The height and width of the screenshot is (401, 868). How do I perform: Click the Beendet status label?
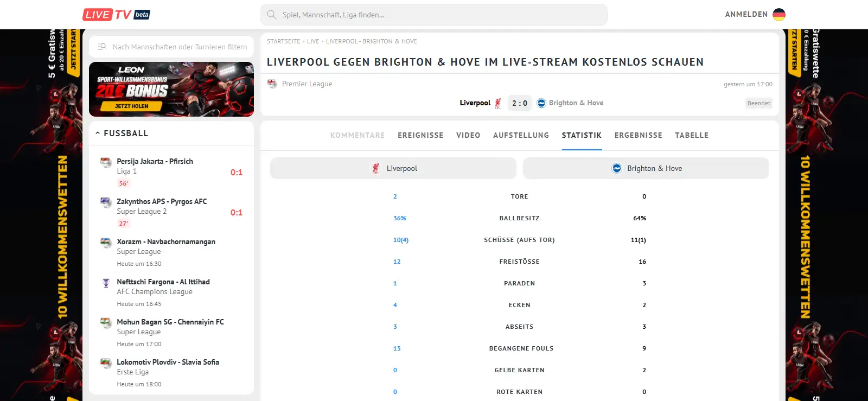(759, 103)
